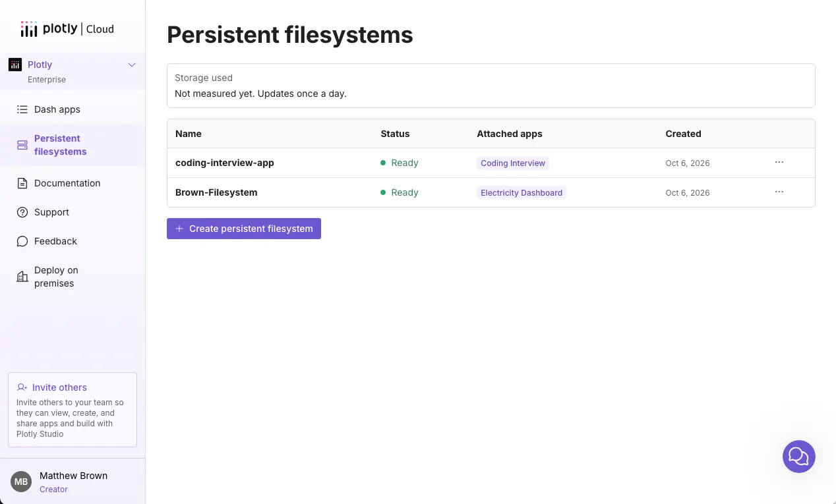The height and width of the screenshot is (504, 836).
Task: Click the Support question mark icon
Action: coord(22,212)
